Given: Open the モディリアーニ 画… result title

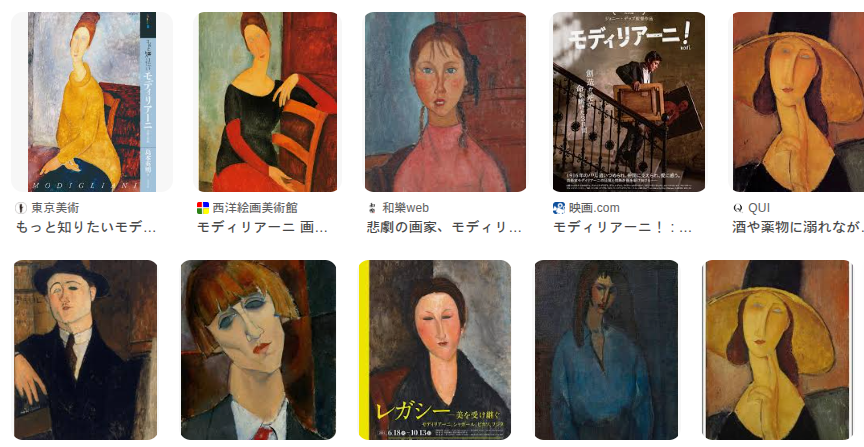Looking at the screenshot, I should click(x=262, y=227).
